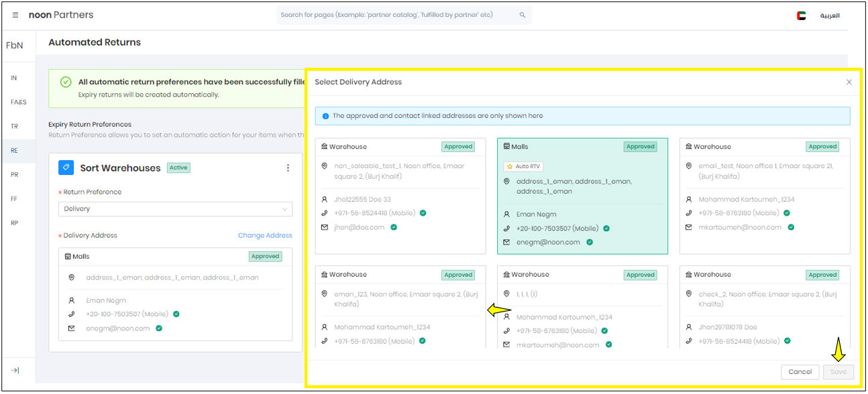The width and height of the screenshot is (868, 394).
Task: Click the Auto RTV star badge
Action: click(x=523, y=166)
